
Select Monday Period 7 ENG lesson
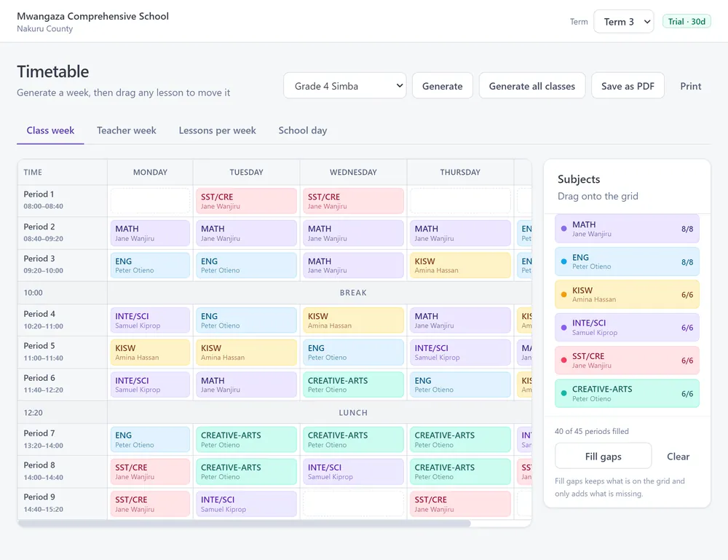pos(150,439)
